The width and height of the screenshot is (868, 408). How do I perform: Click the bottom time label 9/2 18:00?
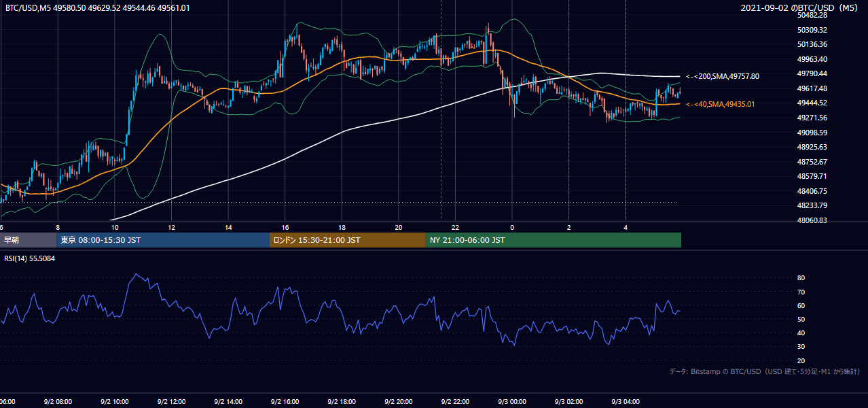tap(342, 402)
